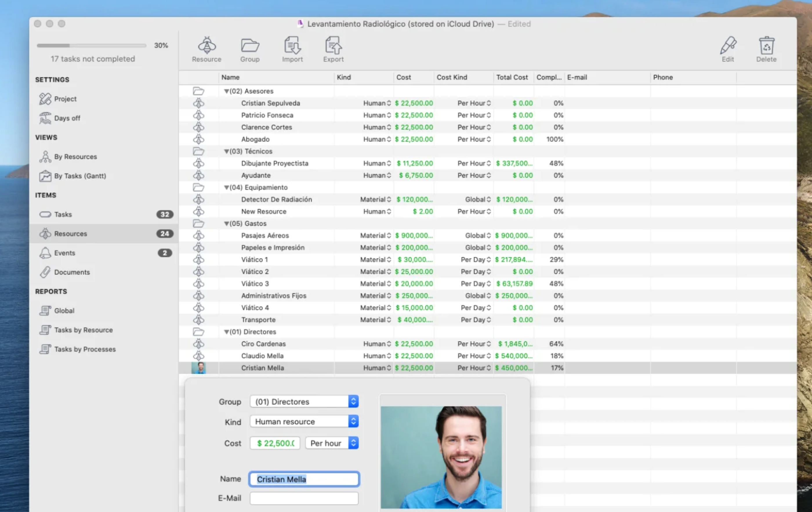Open the Group dropdown in editor

click(304, 401)
